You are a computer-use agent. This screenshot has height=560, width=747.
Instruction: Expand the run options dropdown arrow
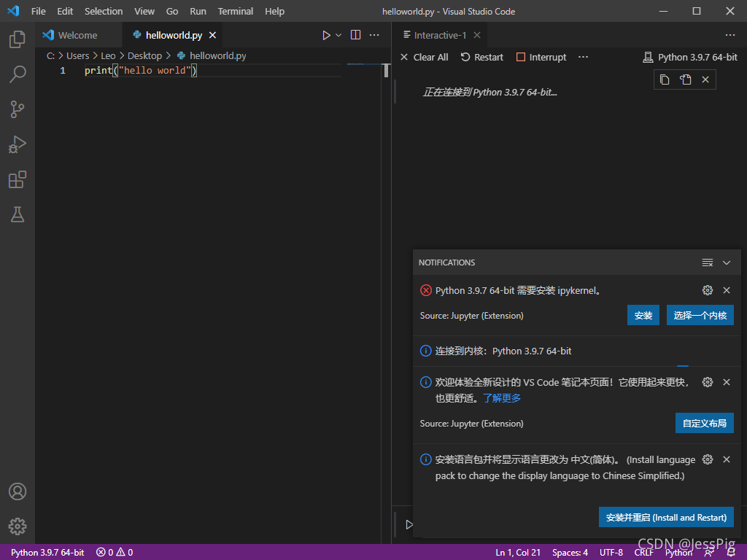pyautogui.click(x=338, y=35)
